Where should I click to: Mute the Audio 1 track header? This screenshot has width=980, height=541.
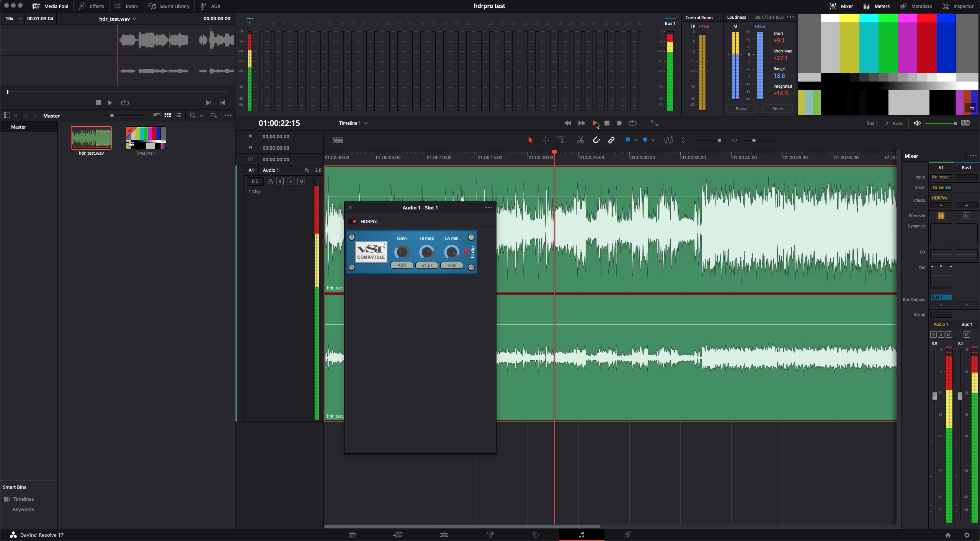coord(301,181)
